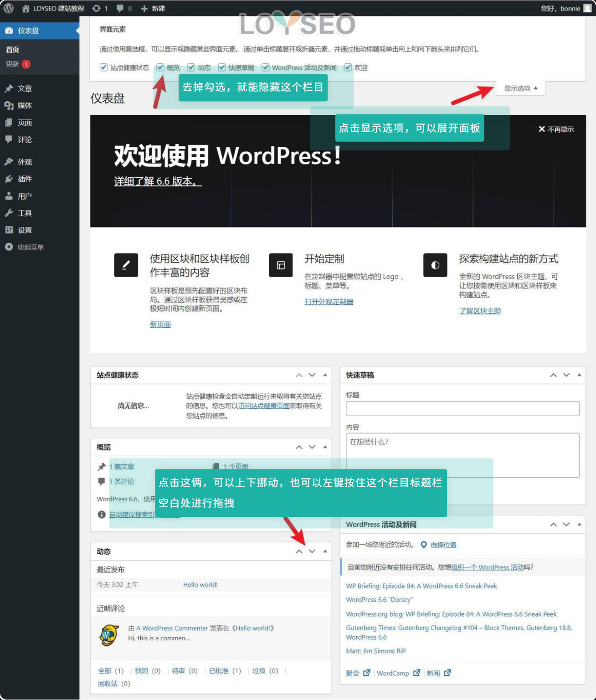Screen dimensions: 596x700
Task: Move WordPress 活动及新闻 box up
Action: coord(553,525)
